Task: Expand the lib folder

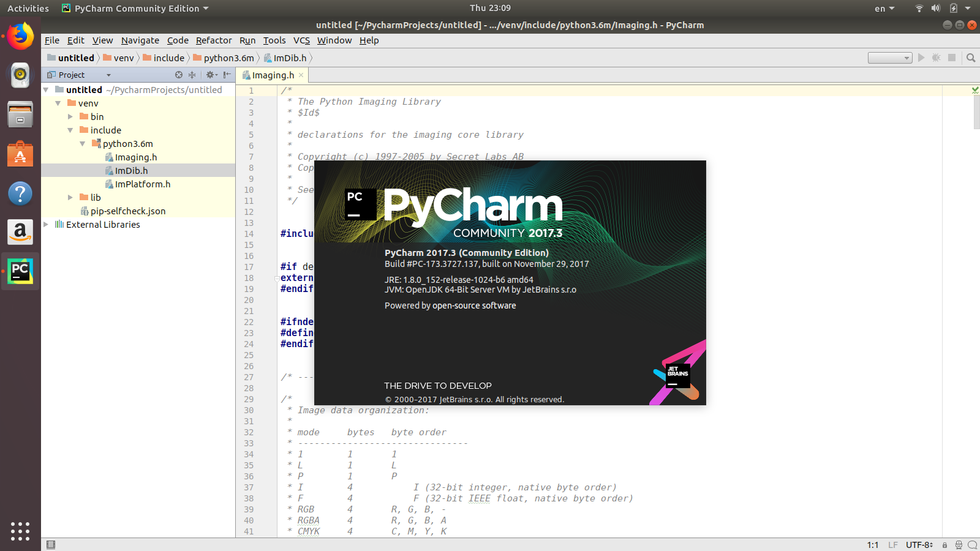Action: click(x=70, y=197)
